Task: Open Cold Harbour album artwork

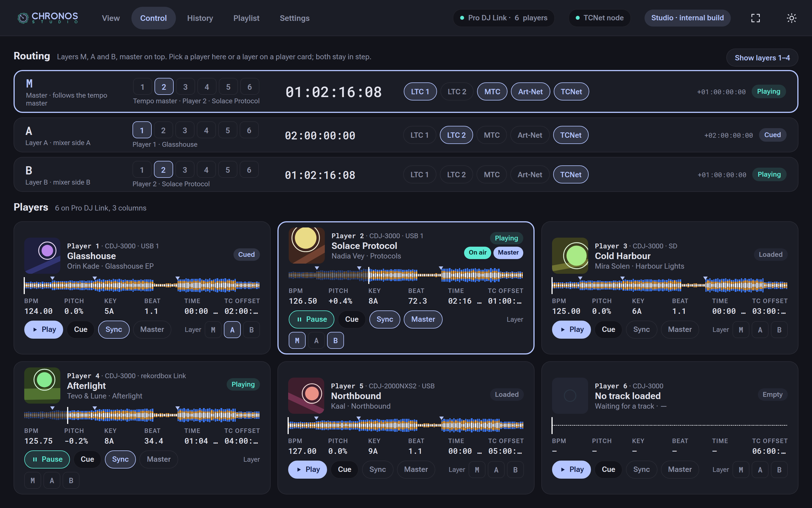Action: (x=570, y=256)
